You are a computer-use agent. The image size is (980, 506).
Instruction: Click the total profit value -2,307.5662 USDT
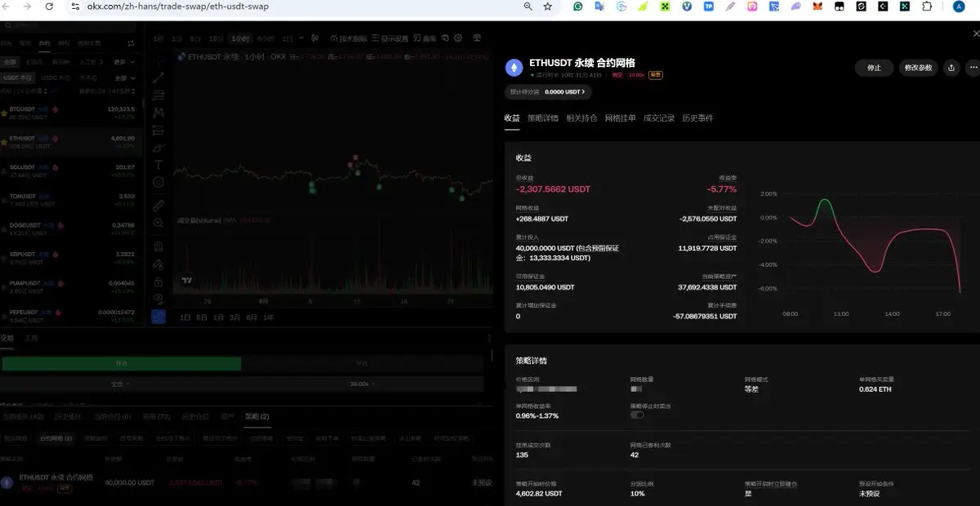[553, 189]
